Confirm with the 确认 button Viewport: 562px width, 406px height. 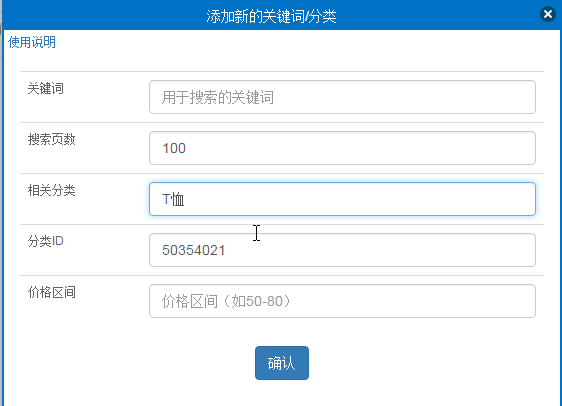(282, 363)
